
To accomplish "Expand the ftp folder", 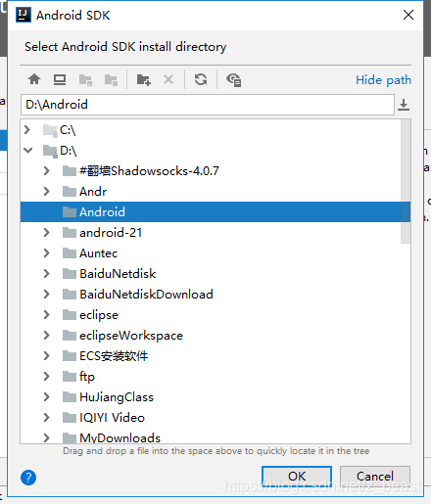I will coord(47,376).
